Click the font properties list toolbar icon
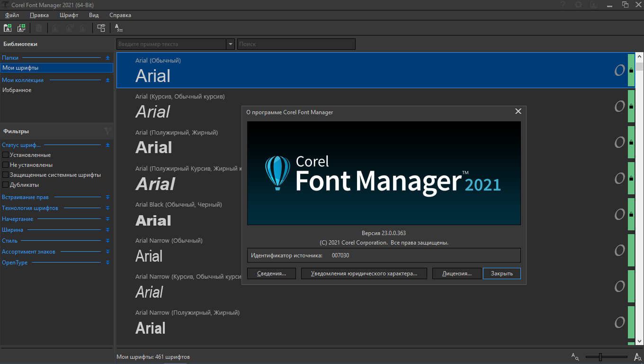 click(x=119, y=28)
